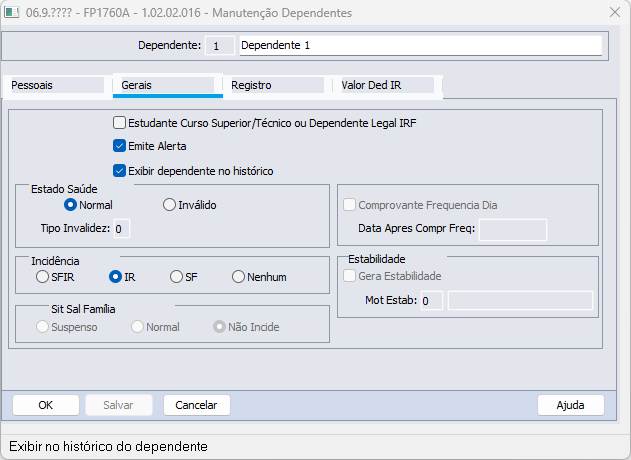The image size is (631, 460).
Task: Cancel the dialog with Cancelar
Action: click(197, 405)
